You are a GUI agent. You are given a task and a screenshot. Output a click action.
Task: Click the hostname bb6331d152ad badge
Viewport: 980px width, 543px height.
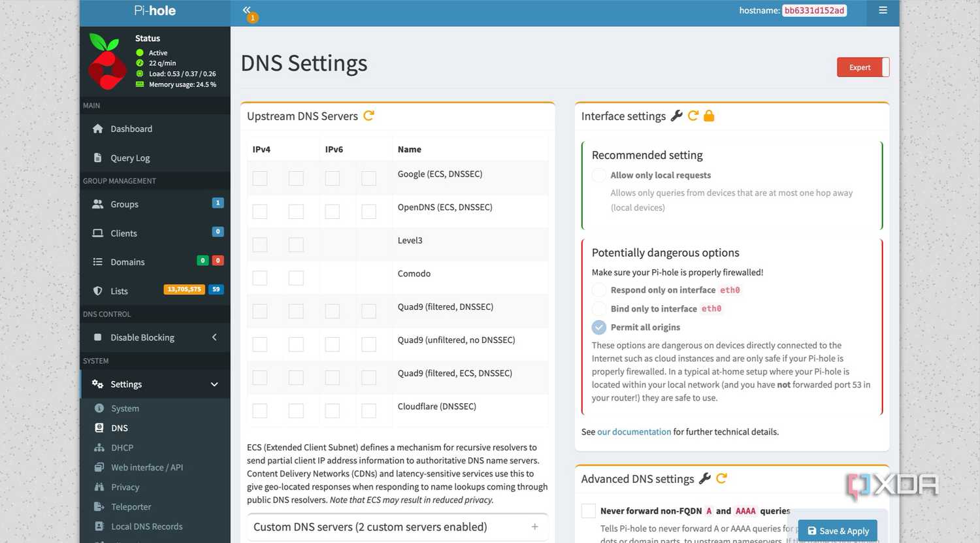(x=814, y=10)
